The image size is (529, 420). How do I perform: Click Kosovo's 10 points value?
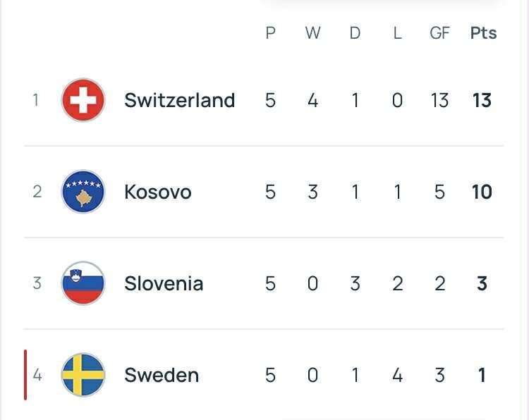click(482, 192)
